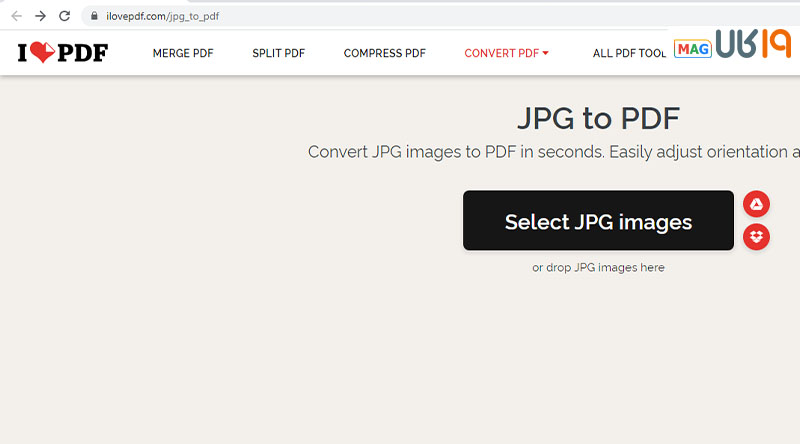Image resolution: width=800 pixels, height=444 pixels.
Task: Open the MERGE PDF menu item
Action: click(x=183, y=54)
